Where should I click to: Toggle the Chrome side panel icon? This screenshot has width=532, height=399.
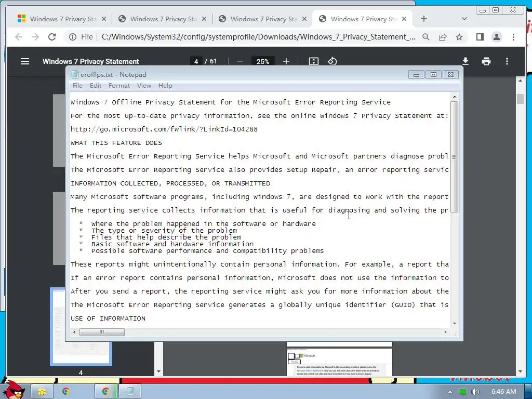click(x=480, y=37)
